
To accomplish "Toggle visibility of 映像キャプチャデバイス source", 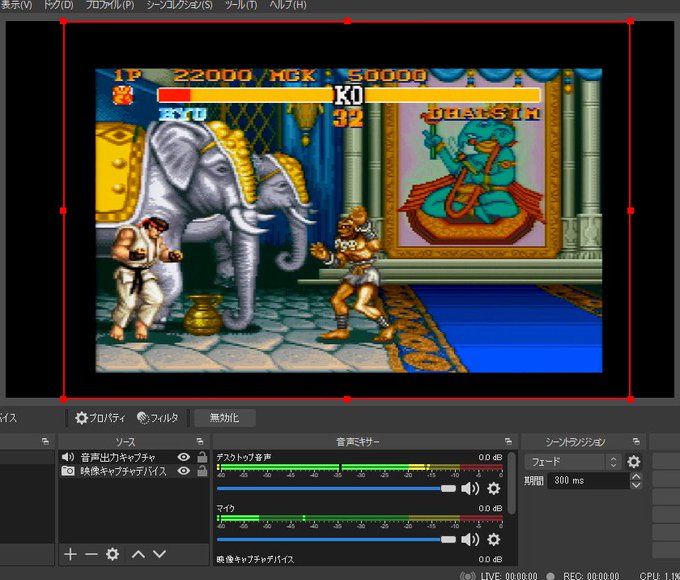I will pyautogui.click(x=184, y=471).
